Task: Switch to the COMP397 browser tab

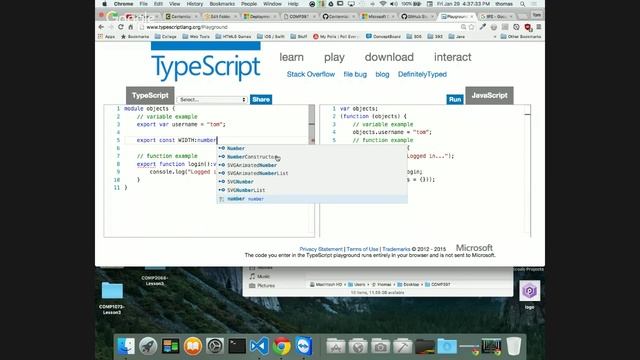Action: coord(300,16)
